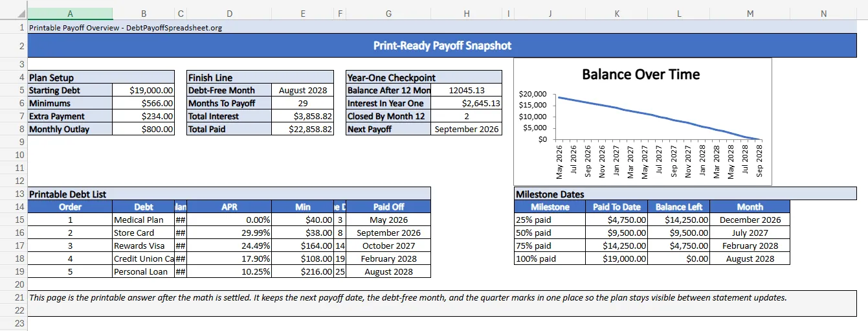This screenshot has width=868, height=331.
Task: Select row 13 header
Action: (14, 194)
